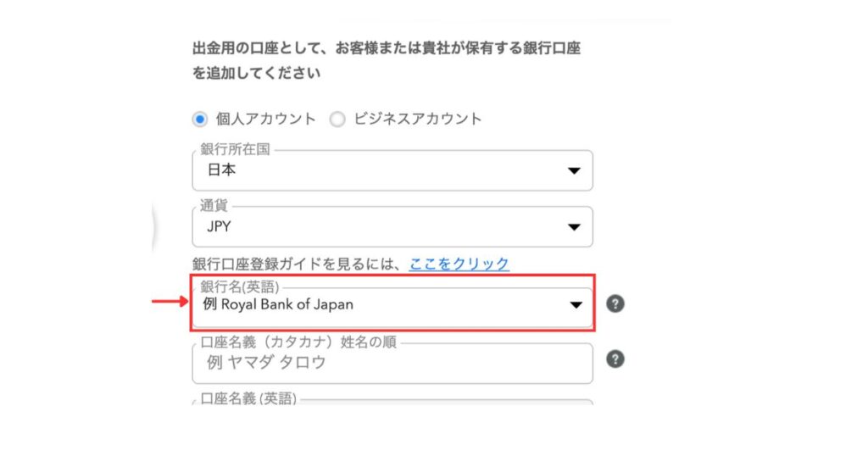This screenshot has width=868, height=456.
Task: Click the 例 Royal Bank of Japan placeholder
Action: pyautogui.click(x=278, y=304)
